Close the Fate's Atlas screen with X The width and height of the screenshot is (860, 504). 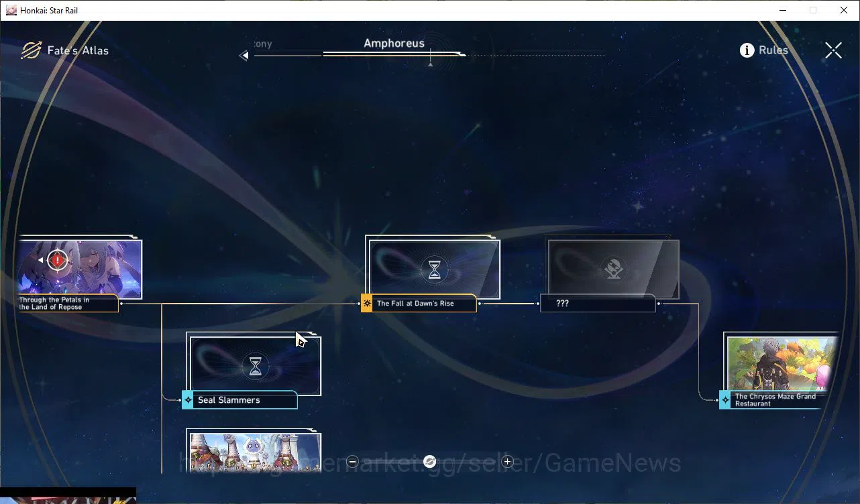[833, 50]
